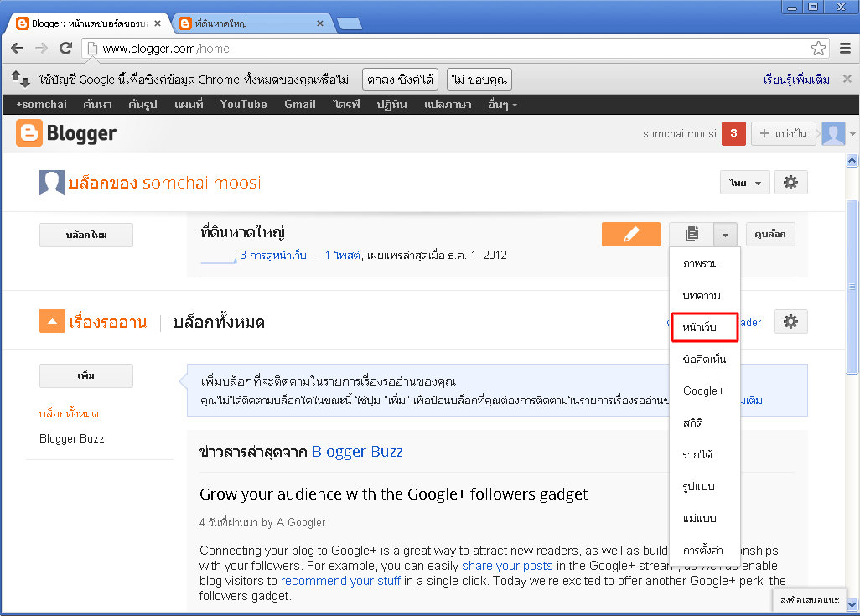Open account dropdown arrow beside avatar
The width and height of the screenshot is (860, 616).
click(x=852, y=134)
